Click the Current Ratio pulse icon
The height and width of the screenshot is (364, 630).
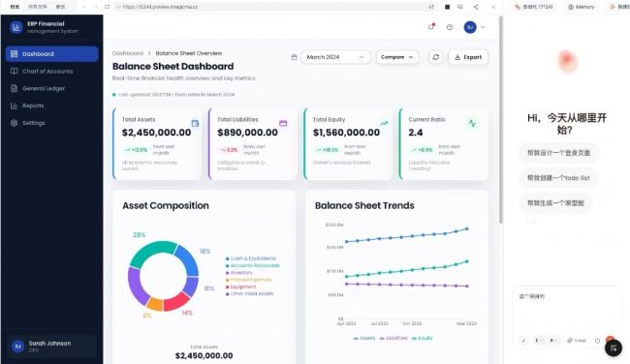point(473,123)
